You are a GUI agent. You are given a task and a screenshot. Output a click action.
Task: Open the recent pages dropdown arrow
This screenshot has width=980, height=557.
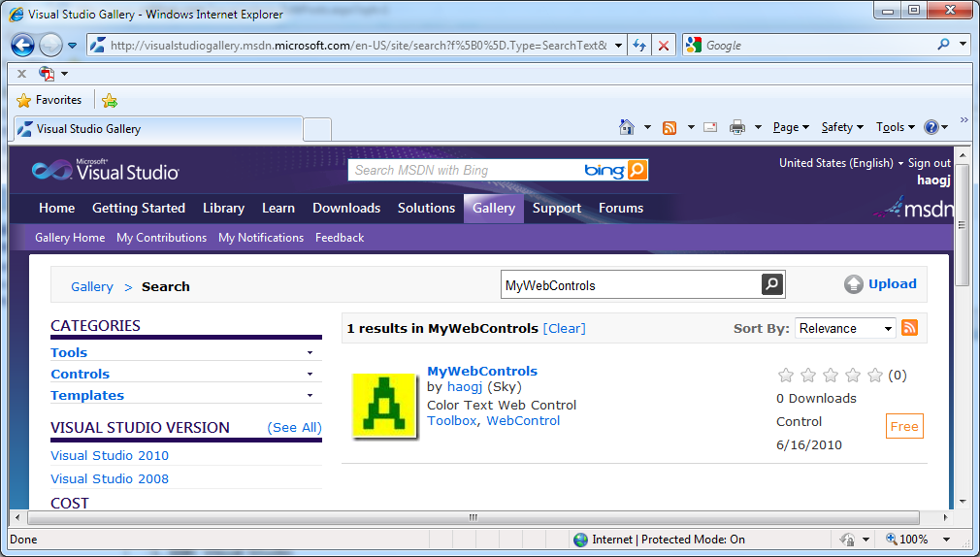pos(72,46)
